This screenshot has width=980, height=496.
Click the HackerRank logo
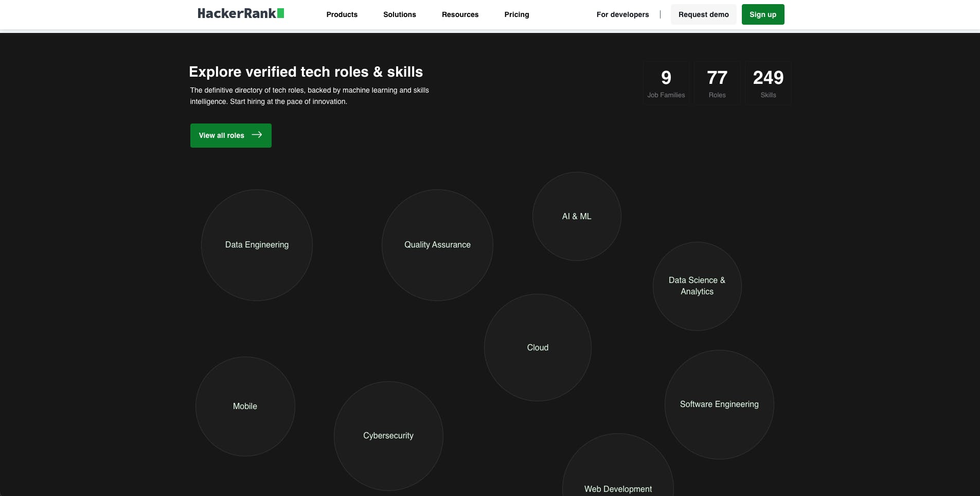click(240, 13)
